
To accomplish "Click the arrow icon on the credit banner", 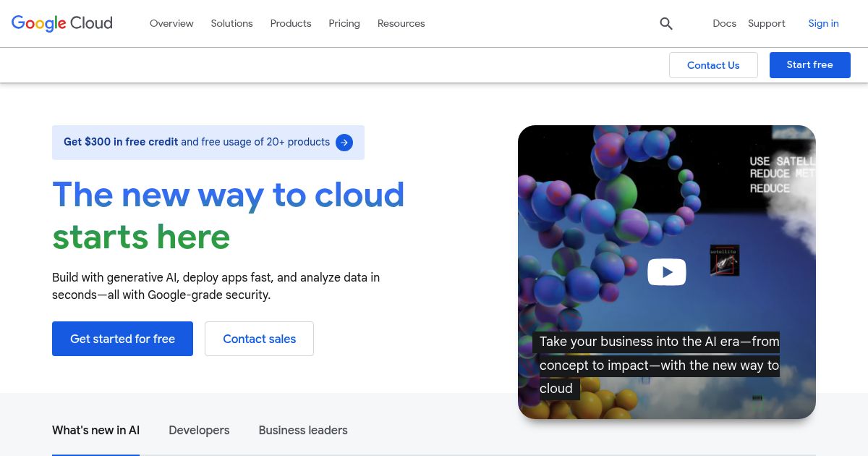I will (x=344, y=143).
